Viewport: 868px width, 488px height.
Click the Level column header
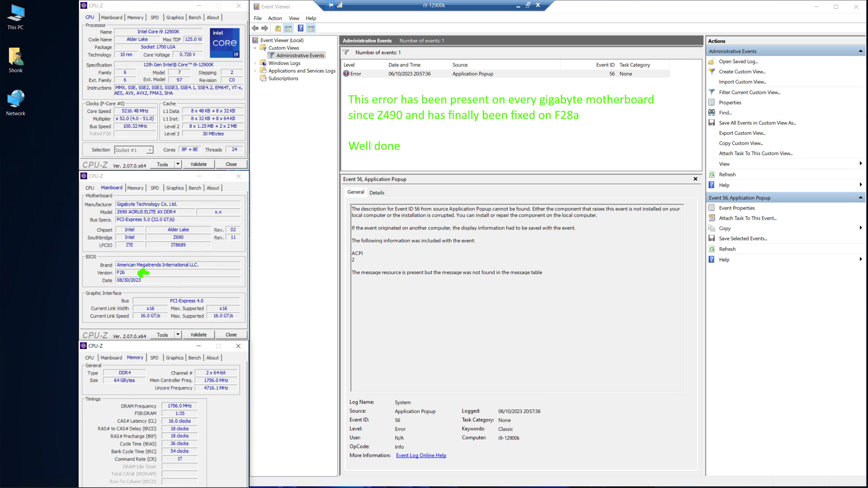pos(364,64)
